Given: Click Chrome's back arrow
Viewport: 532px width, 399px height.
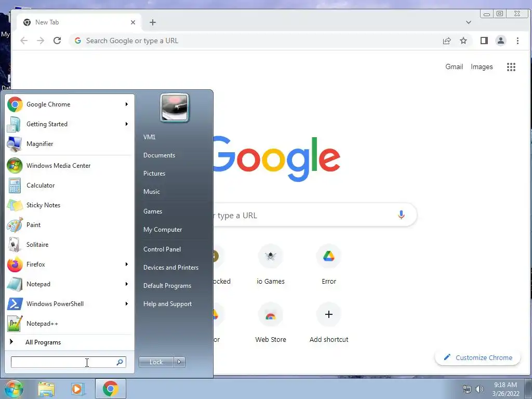Looking at the screenshot, I should tap(24, 41).
